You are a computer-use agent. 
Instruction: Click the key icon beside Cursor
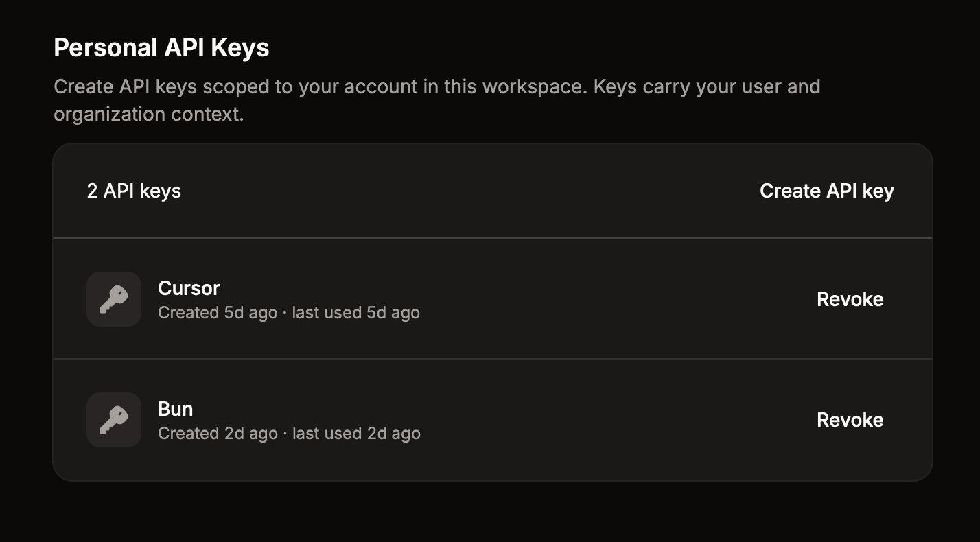coord(114,299)
